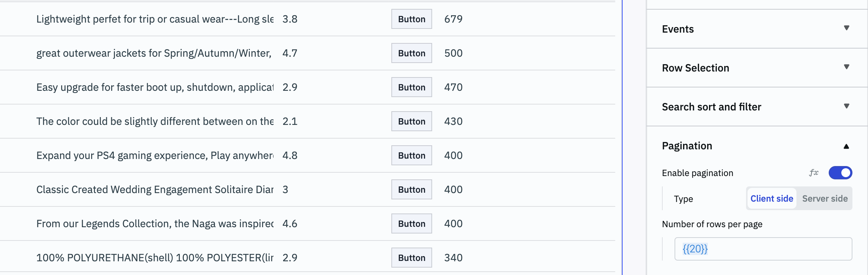Screen dimensions: 868x275
Task: Toggle the Enable pagination switch
Action: coord(840,173)
